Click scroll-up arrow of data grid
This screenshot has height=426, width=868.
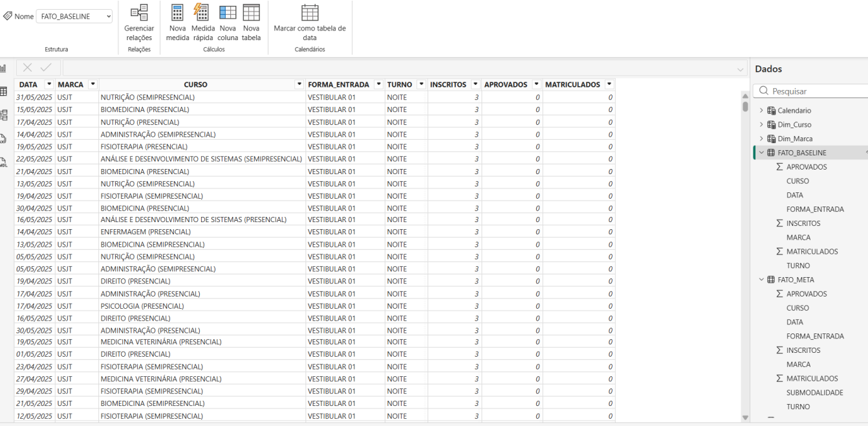744,95
